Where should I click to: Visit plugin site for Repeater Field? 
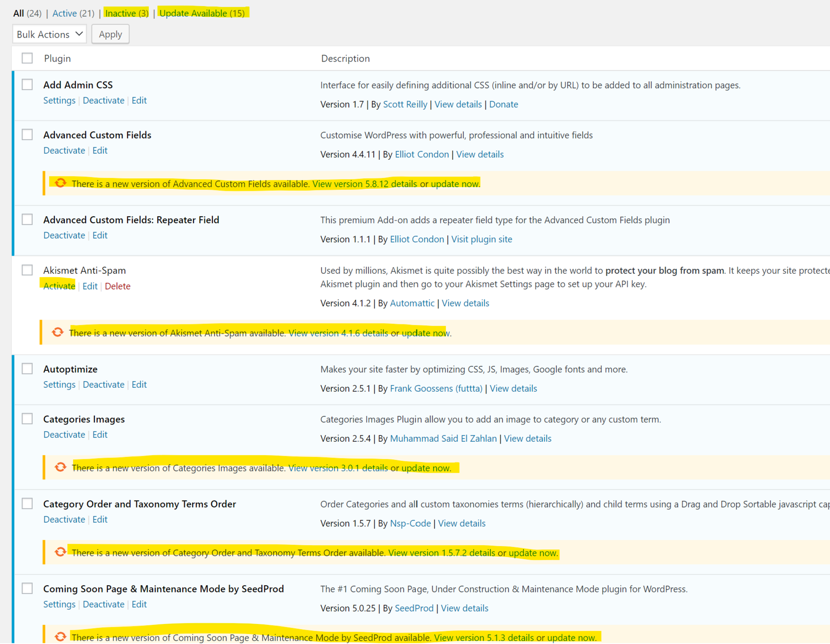(x=482, y=239)
